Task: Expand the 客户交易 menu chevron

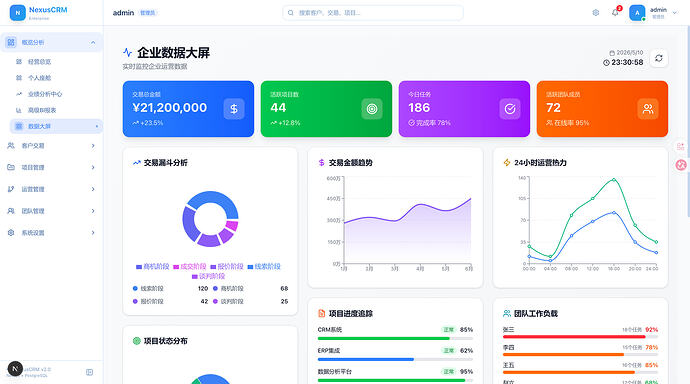Action: pos(93,146)
